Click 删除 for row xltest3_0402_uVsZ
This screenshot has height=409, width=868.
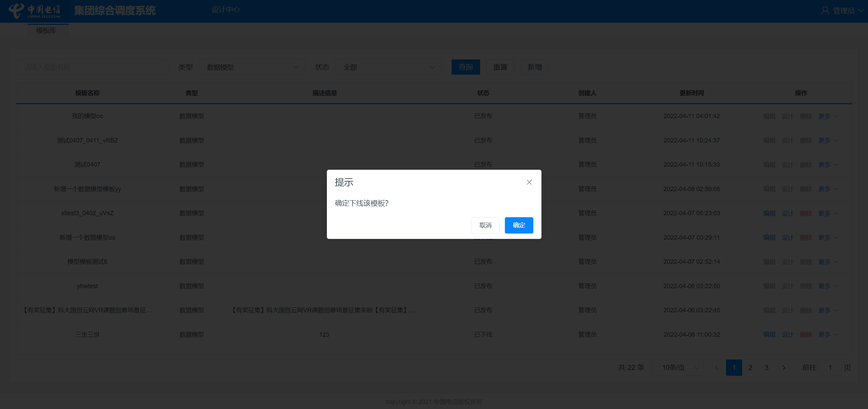[806, 213]
